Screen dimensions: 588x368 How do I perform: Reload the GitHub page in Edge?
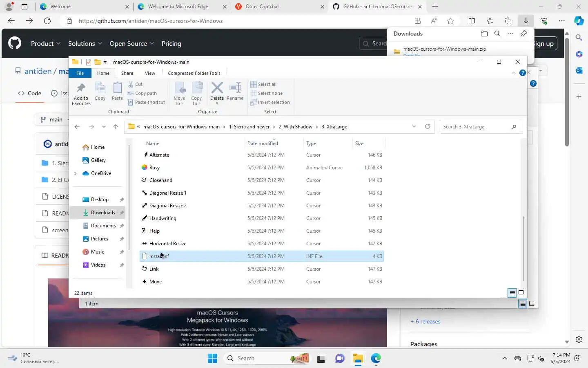coord(47,21)
